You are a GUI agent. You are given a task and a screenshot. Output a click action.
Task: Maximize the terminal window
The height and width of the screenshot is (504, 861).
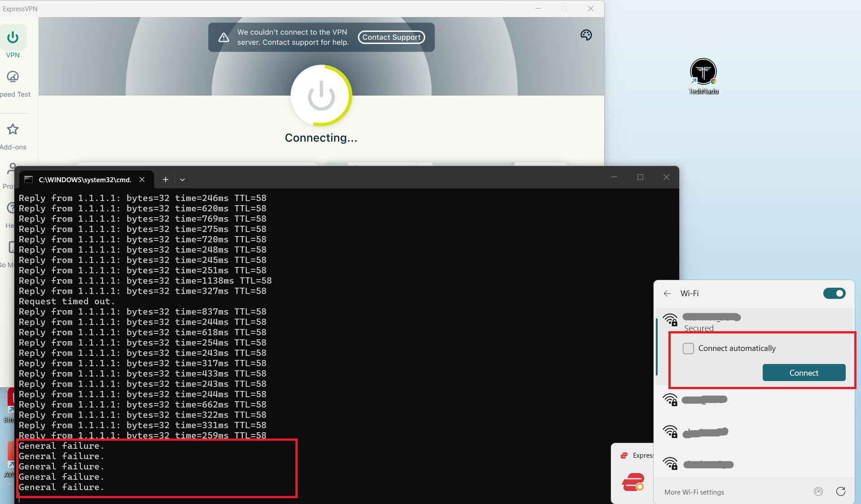pos(641,177)
